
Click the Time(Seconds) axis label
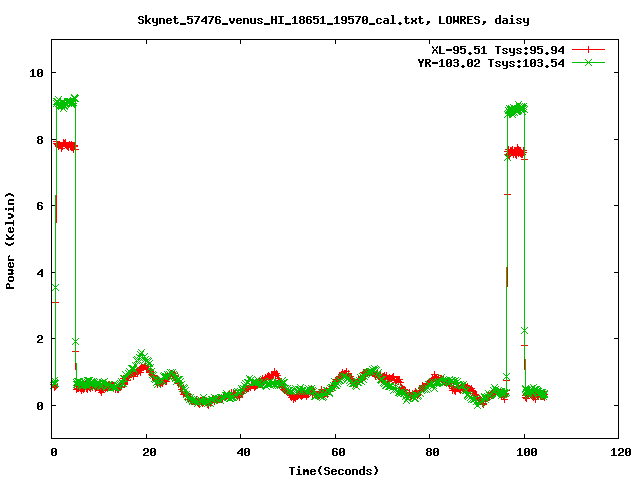(333, 471)
